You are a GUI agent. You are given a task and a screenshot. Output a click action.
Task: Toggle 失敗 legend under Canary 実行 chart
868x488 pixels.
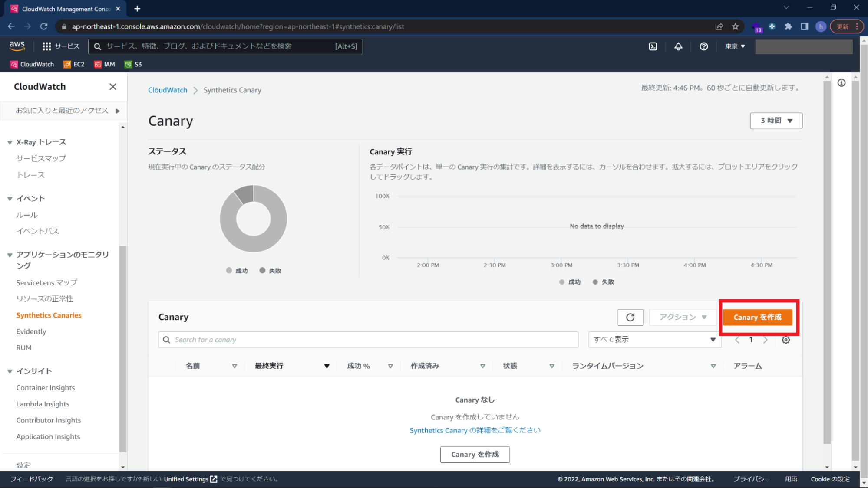(x=603, y=282)
